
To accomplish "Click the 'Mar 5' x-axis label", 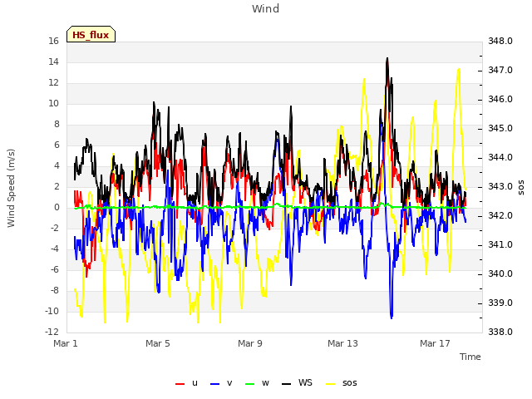I will pyautogui.click(x=158, y=343).
